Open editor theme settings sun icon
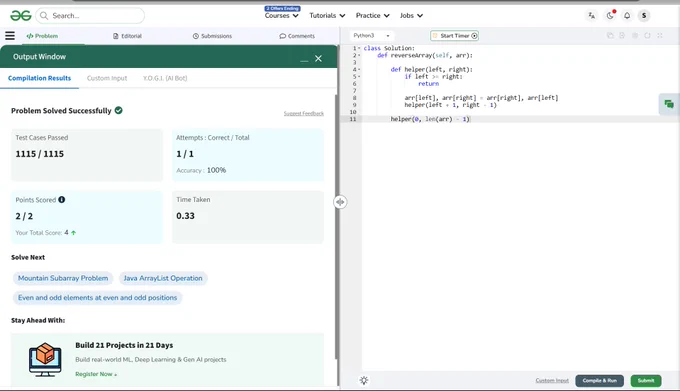Screen dimensions: 680x391 [364, 381]
